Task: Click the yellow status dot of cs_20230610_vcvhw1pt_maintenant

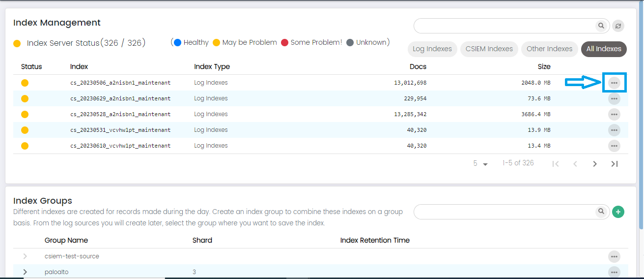Action: (25, 146)
